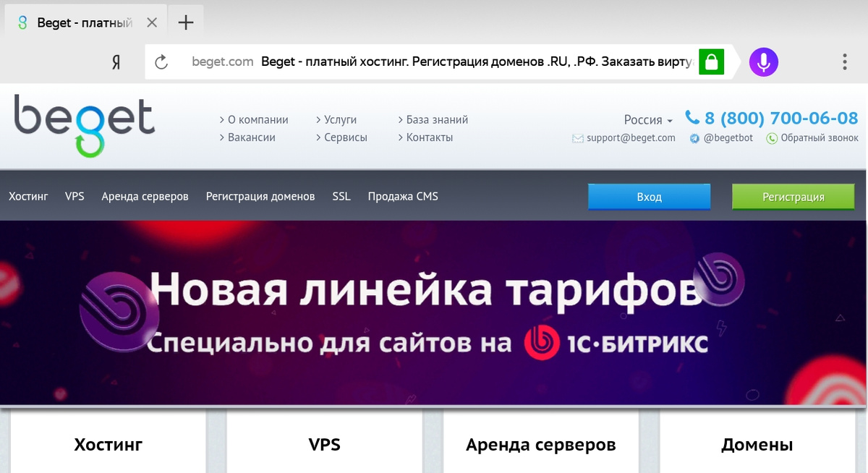Click the blue Вход button

pos(649,197)
